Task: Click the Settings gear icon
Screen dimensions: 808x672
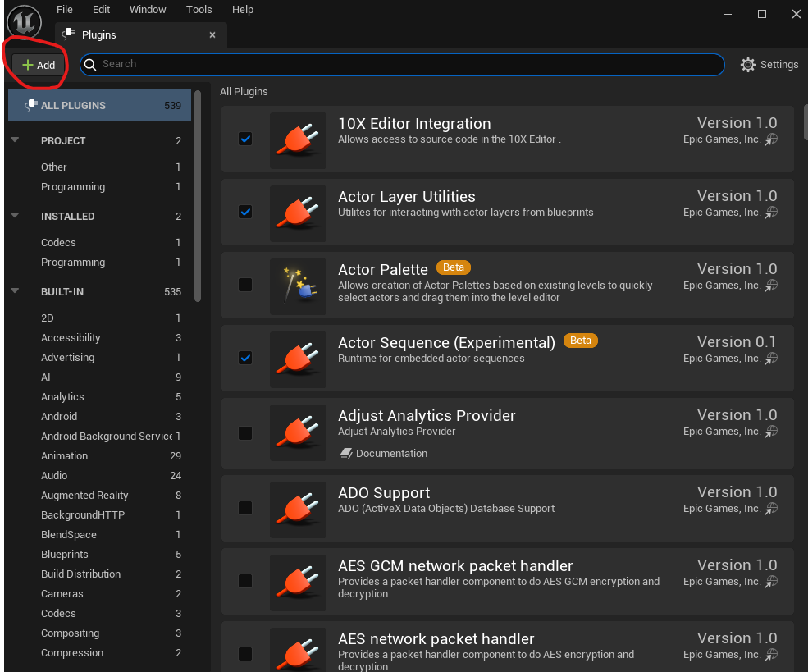Action: pos(748,65)
